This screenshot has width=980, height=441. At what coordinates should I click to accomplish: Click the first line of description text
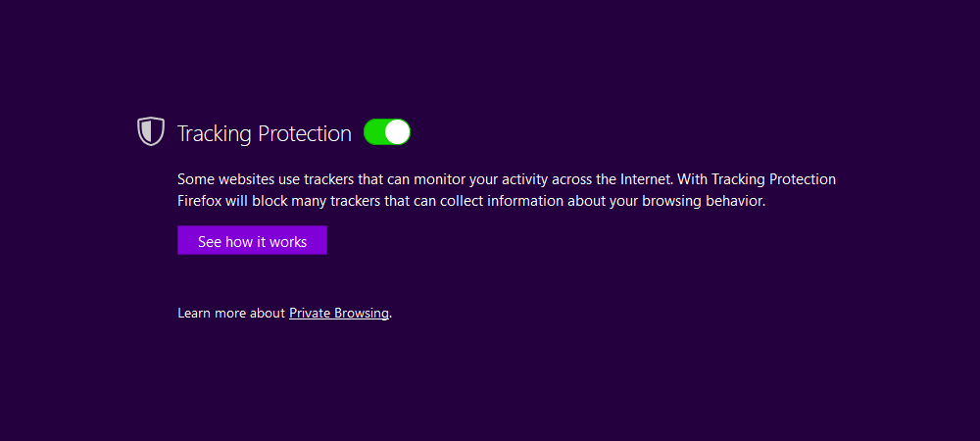(x=507, y=179)
